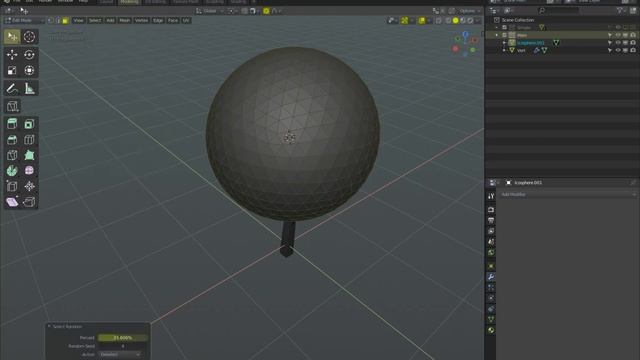Enable face select mode
Image resolution: width=640 pixels, height=360 pixels.
tap(65, 20)
